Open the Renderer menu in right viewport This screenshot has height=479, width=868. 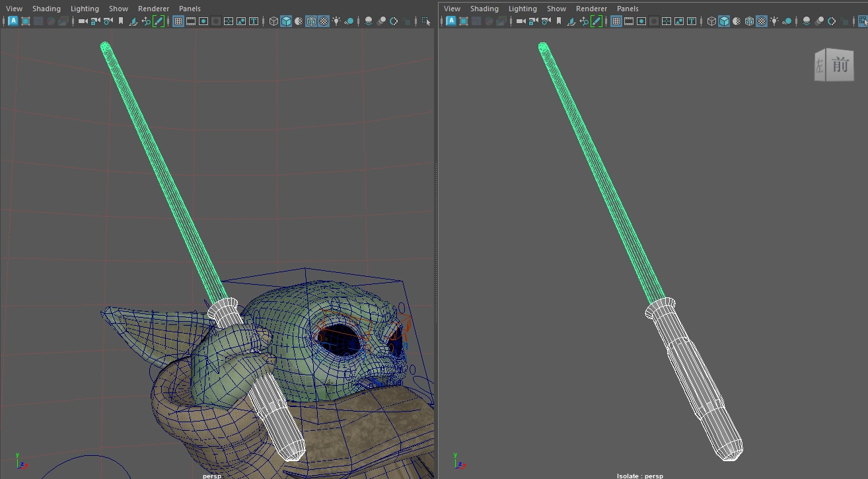[591, 9]
